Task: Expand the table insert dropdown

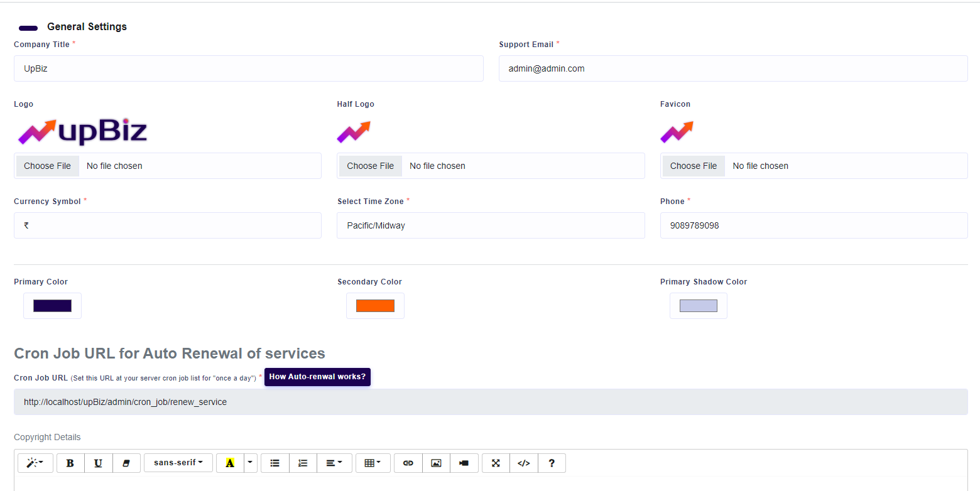Action: pos(373,463)
